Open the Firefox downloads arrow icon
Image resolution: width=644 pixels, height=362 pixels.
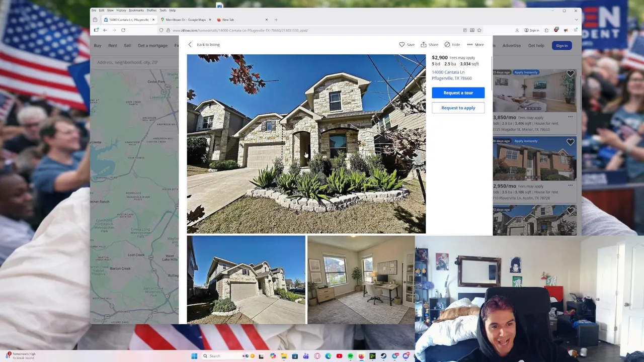pos(517,30)
